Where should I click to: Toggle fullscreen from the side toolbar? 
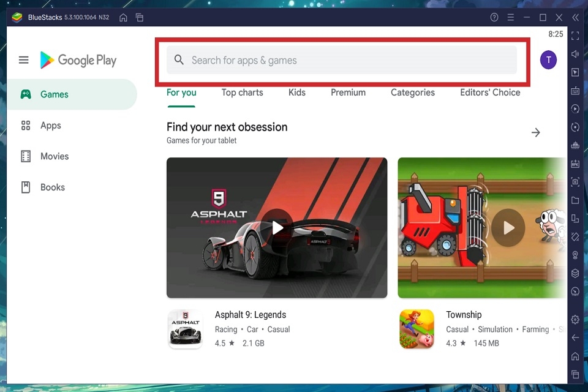(575, 36)
